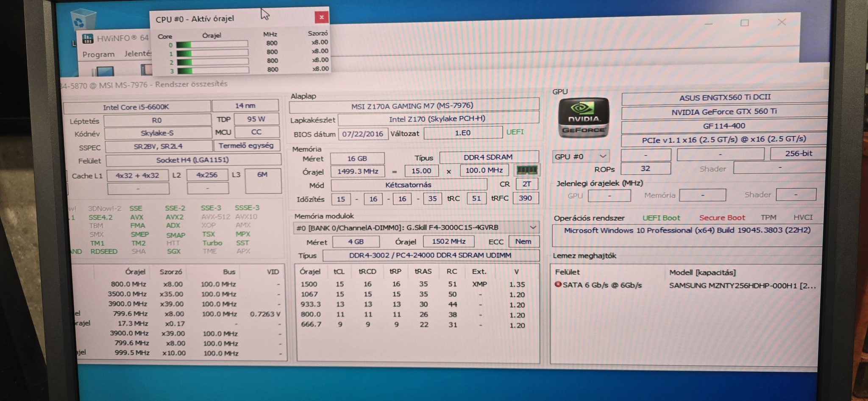
Task: Select the DDR4 SDRAM type field
Action: point(489,157)
